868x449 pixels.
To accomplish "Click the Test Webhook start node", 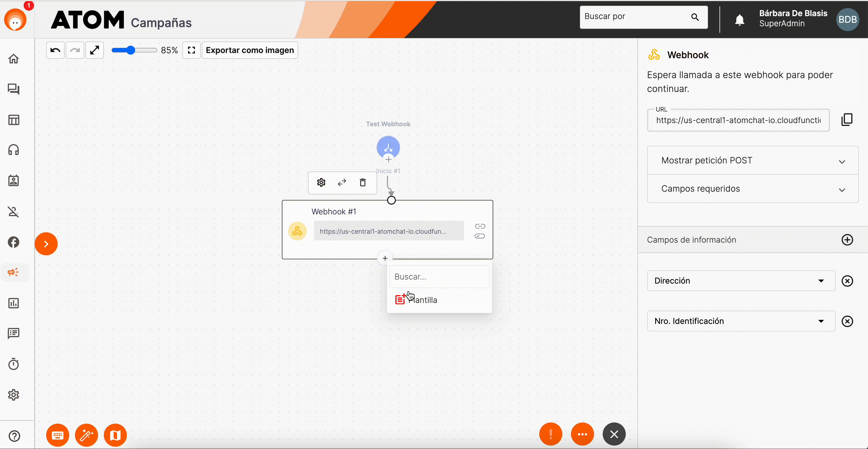I will pos(388,147).
